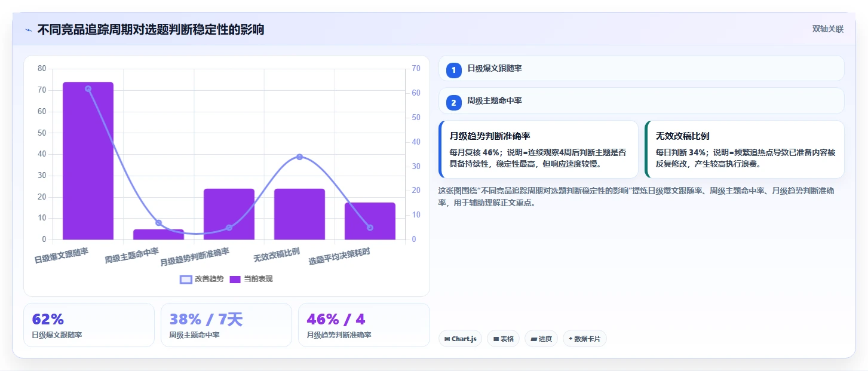Toggle the 当前表现 legend item
868x371 pixels.
pos(251,279)
